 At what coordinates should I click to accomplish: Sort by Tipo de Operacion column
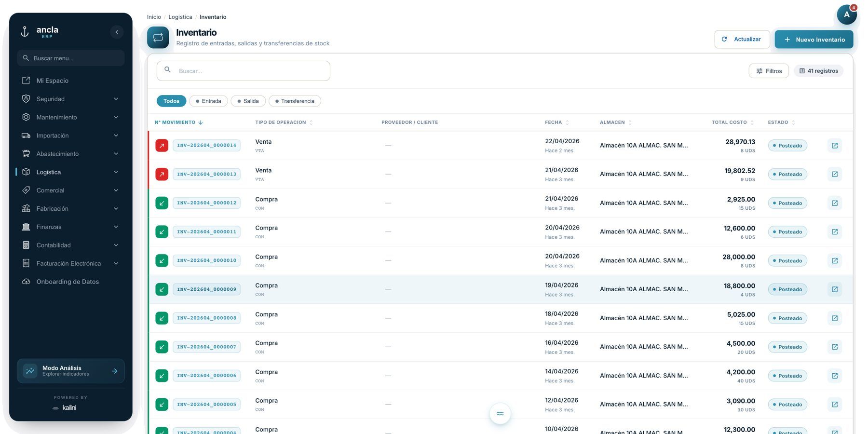(x=284, y=122)
